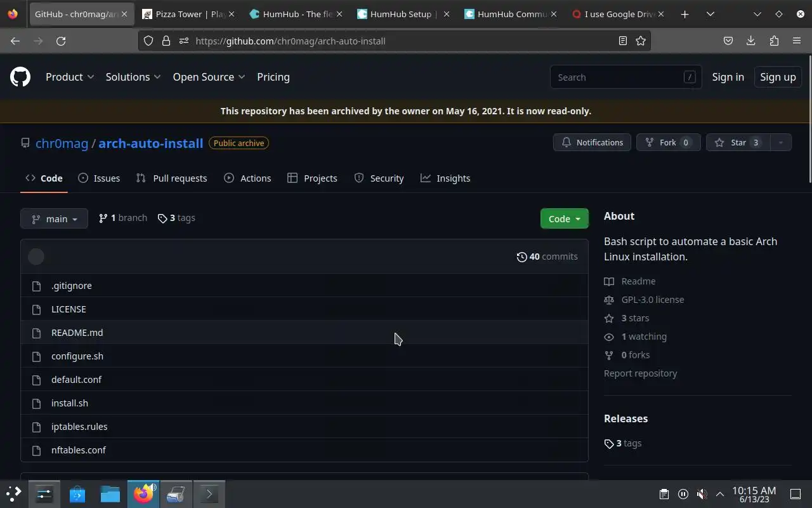The image size is (812, 508).
Task: Select the Code repository tab
Action: pyautogui.click(x=44, y=178)
